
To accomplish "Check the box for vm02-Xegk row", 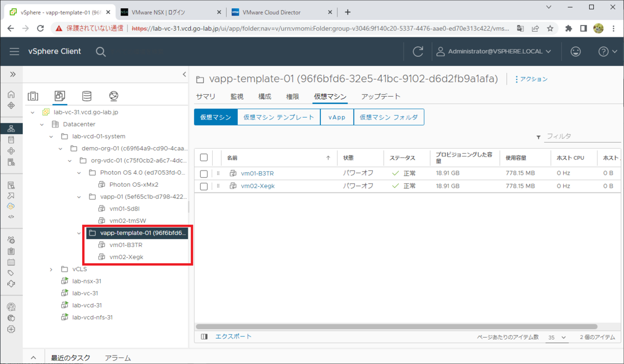I will point(204,186).
